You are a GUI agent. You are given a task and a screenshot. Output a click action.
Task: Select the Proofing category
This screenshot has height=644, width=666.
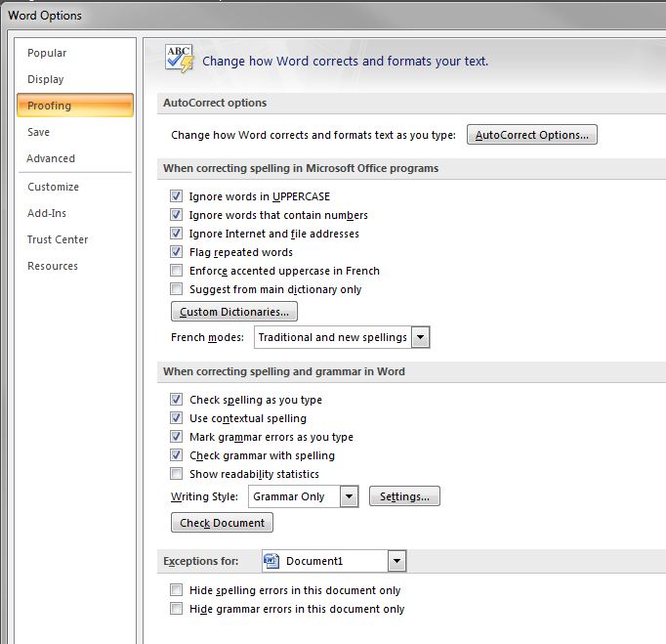pyautogui.click(x=75, y=105)
